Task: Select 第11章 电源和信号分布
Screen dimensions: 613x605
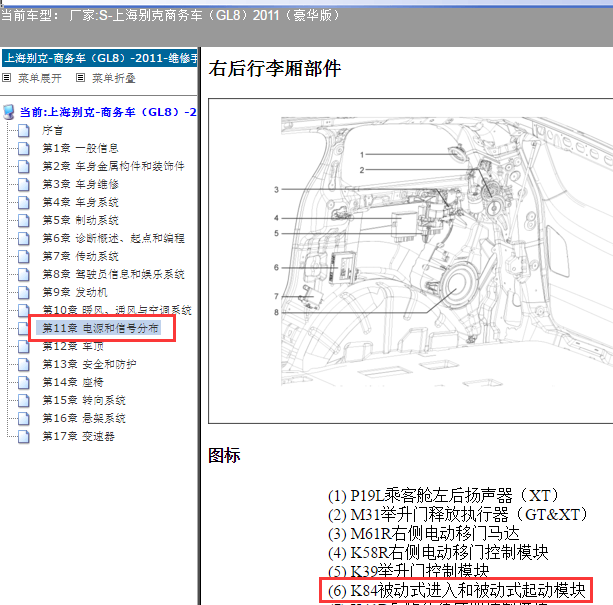Action: (x=100, y=328)
